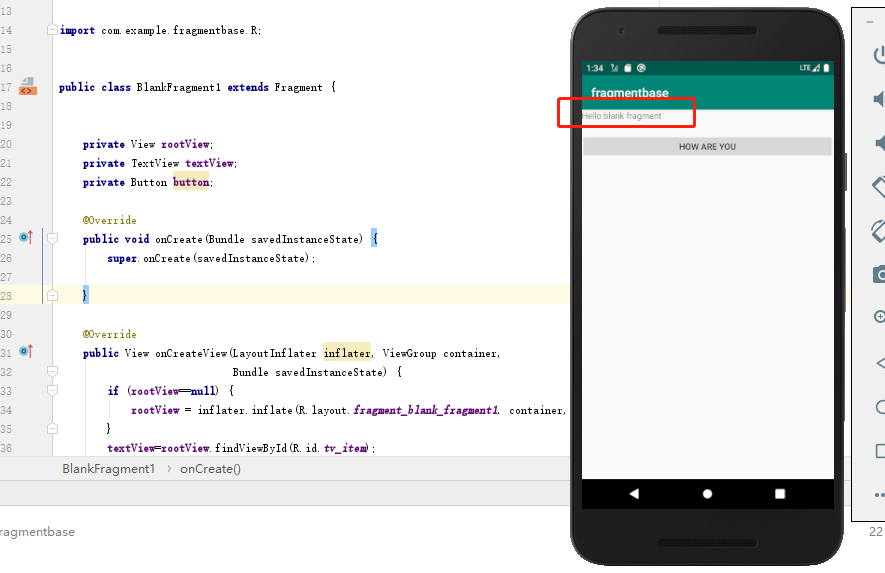Click the volume up icon in the emulator toolbar
885x573 pixels.
pyautogui.click(x=879, y=99)
